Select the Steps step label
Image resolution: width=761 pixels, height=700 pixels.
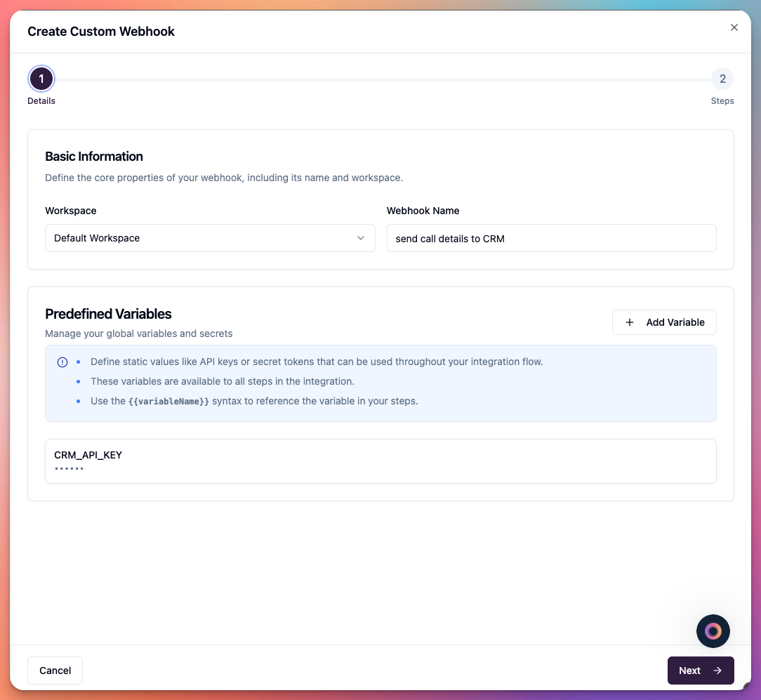[722, 100]
